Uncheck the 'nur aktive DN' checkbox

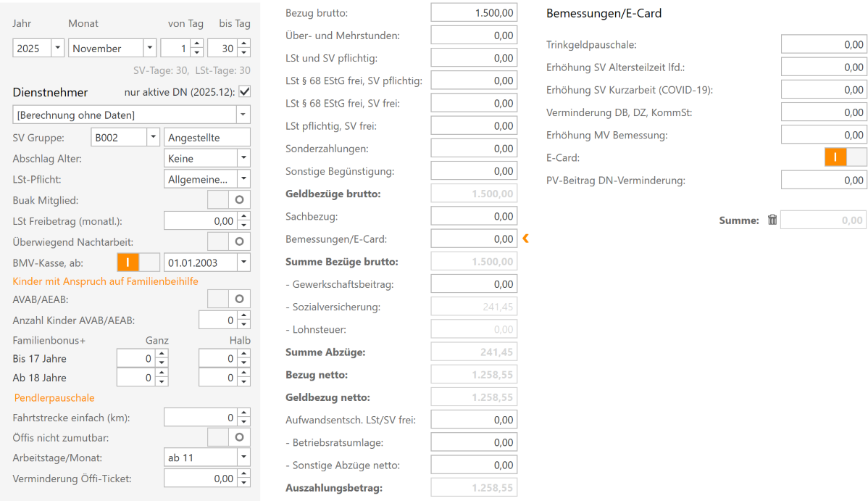point(244,92)
